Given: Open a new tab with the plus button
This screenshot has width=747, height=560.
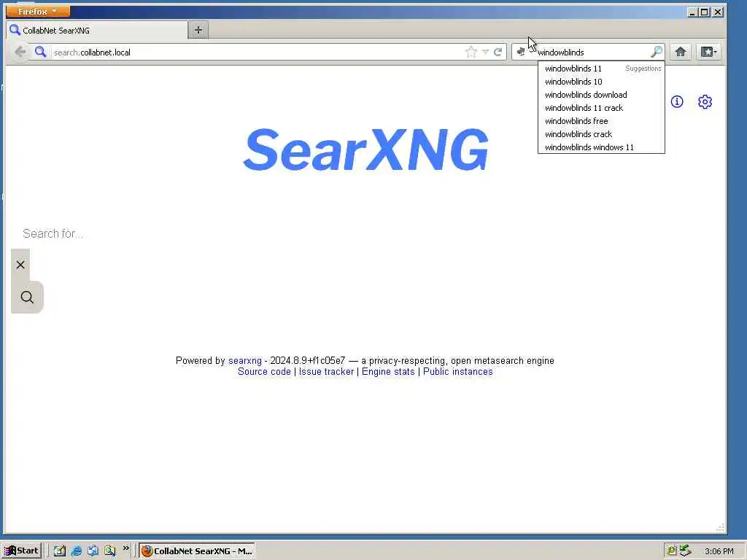Looking at the screenshot, I should pyautogui.click(x=198, y=30).
